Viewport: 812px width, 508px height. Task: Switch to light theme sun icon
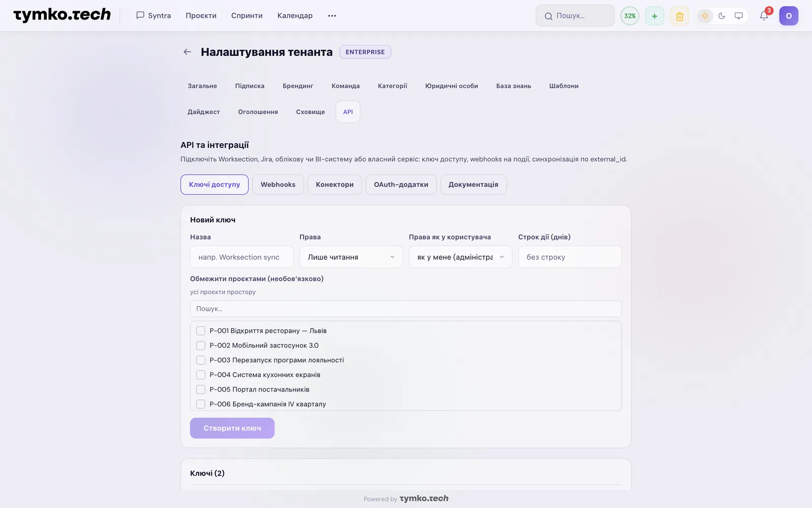point(705,16)
